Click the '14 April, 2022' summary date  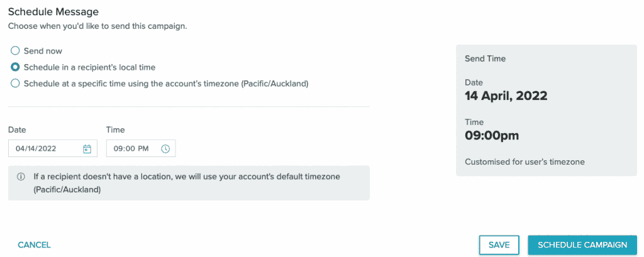click(506, 96)
